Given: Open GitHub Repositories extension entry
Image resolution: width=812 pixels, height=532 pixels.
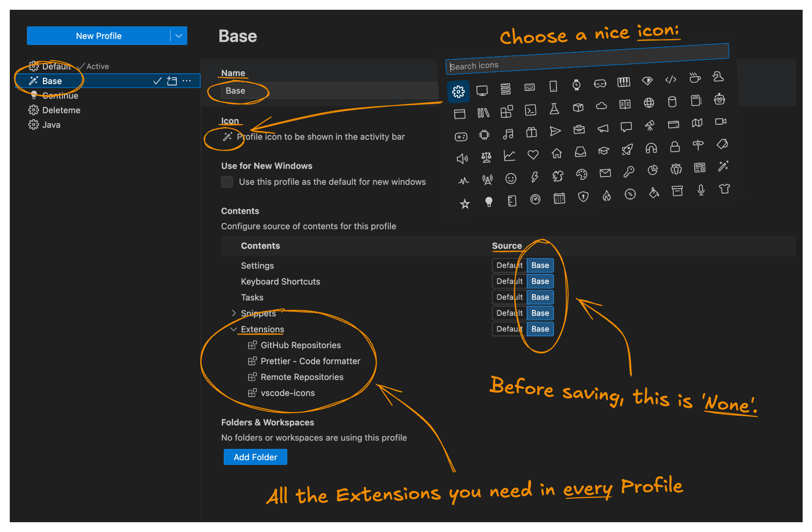Looking at the screenshot, I should tap(300, 345).
